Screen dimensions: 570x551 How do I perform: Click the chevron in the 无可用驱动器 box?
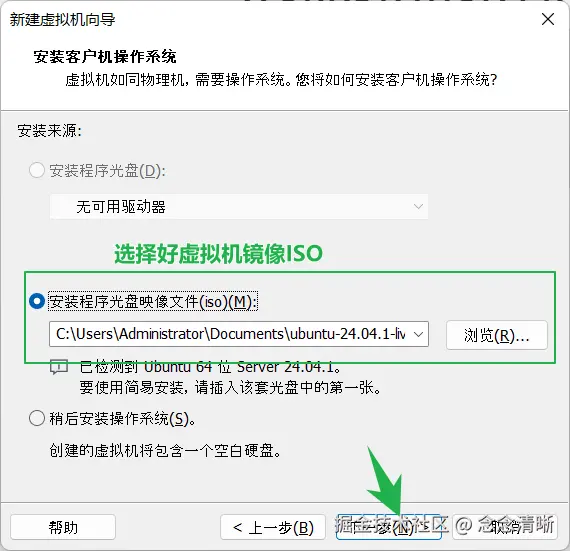tap(418, 206)
